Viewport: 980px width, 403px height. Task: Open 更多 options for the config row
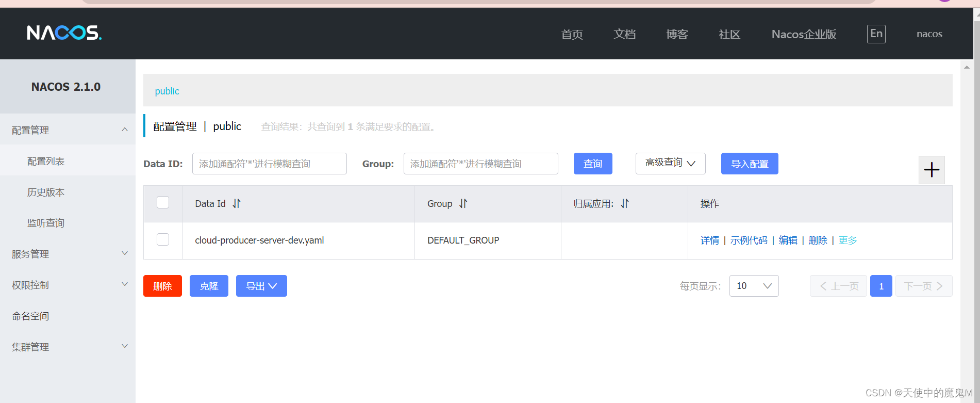pyautogui.click(x=848, y=240)
